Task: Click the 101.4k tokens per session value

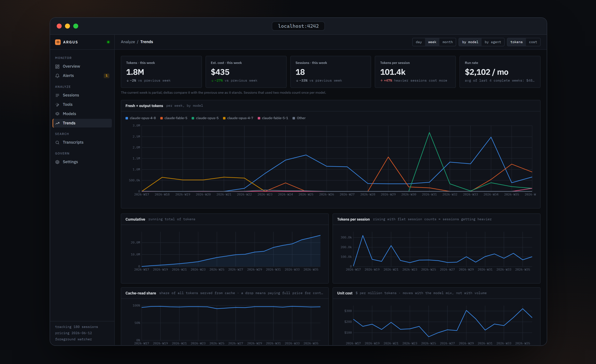Action: coord(393,72)
